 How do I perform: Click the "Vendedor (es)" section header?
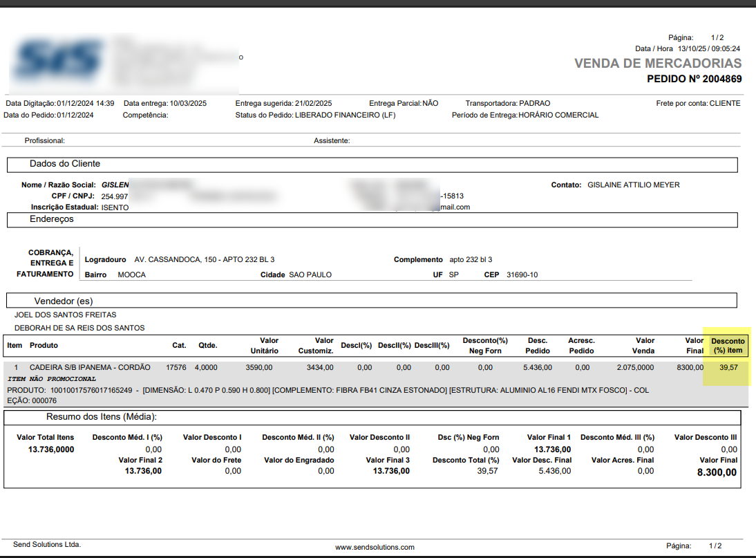coord(64,301)
